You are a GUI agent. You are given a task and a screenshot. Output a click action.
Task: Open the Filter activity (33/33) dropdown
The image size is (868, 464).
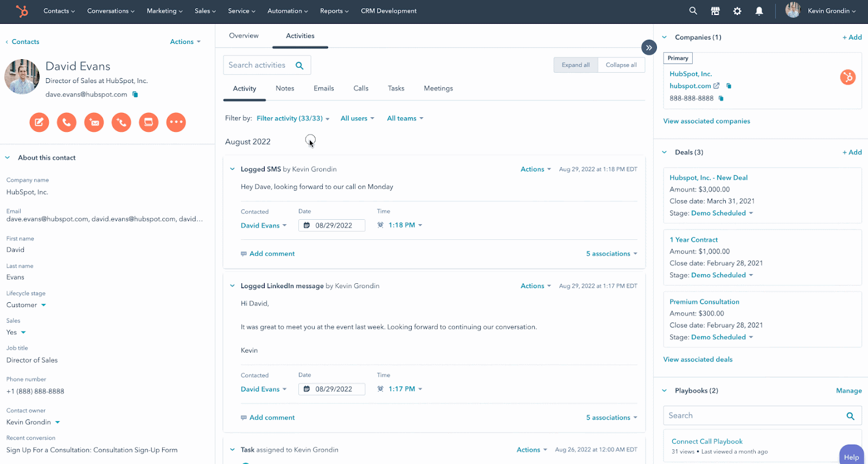tap(293, 118)
